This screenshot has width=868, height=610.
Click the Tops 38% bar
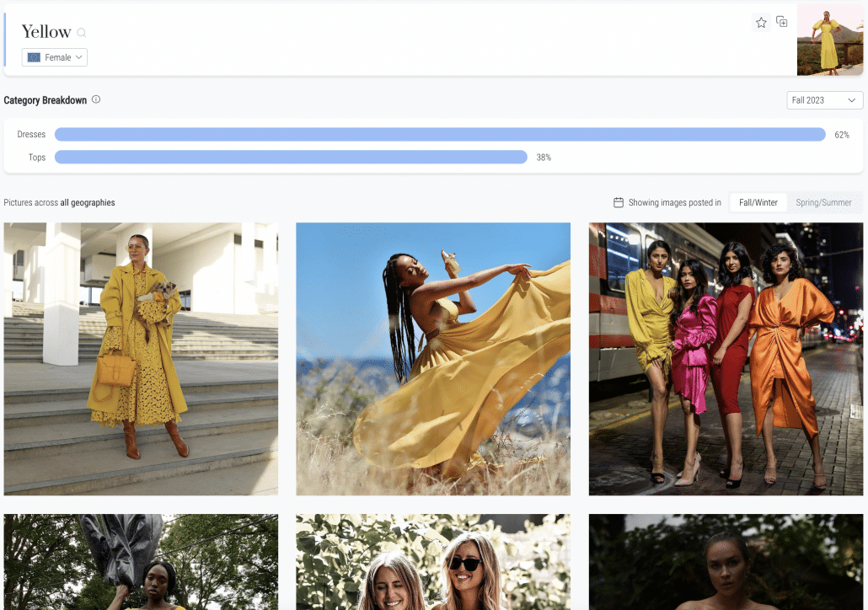[292, 158]
